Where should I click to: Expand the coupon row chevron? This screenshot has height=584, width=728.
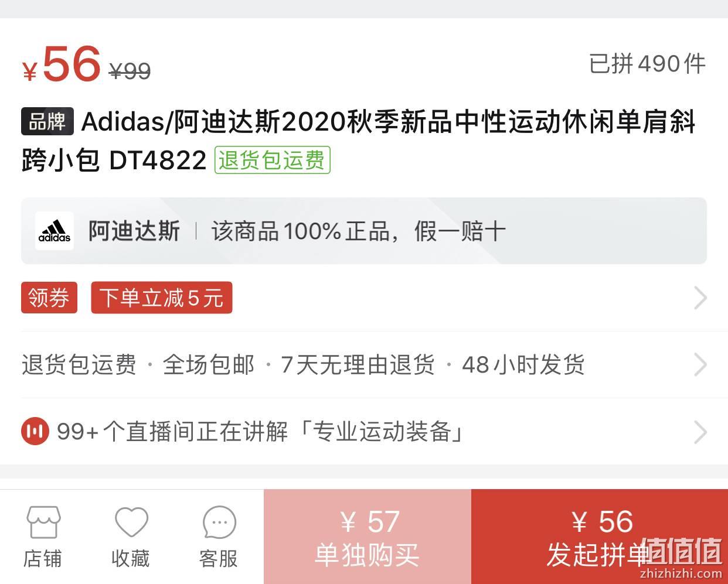click(700, 298)
